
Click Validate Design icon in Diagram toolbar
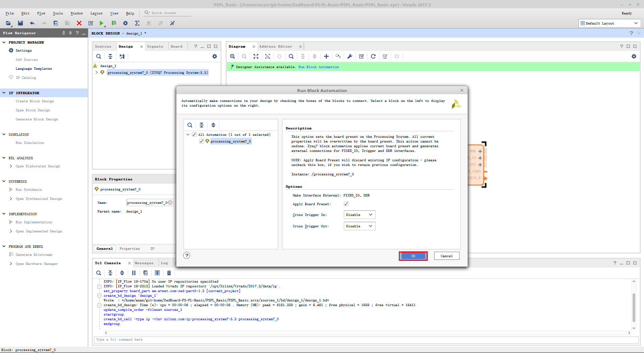coord(362,56)
